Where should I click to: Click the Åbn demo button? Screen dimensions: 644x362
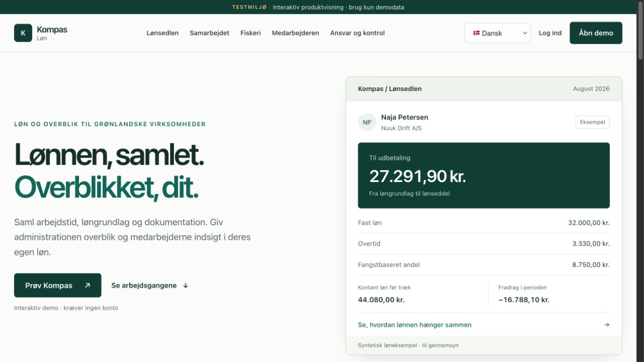pyautogui.click(x=596, y=33)
